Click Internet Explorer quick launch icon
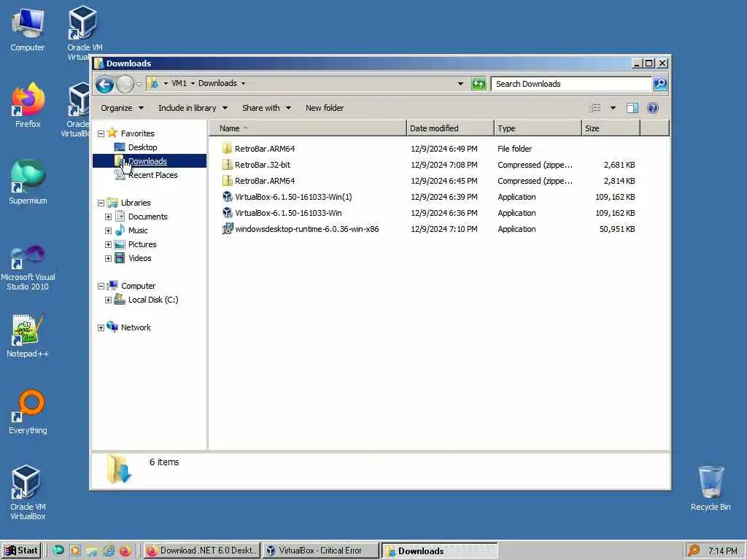 tap(109, 551)
